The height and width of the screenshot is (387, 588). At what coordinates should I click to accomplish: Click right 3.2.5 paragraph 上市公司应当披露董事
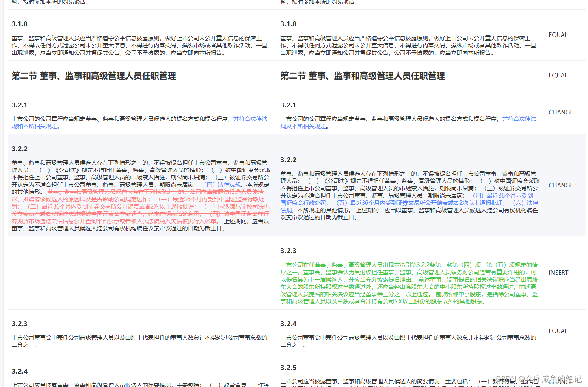409,382
